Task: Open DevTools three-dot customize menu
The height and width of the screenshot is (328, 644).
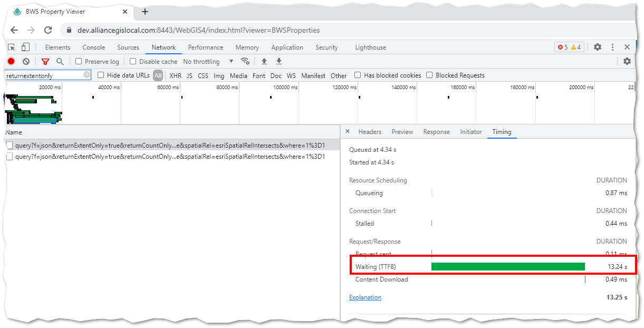Action: (612, 47)
